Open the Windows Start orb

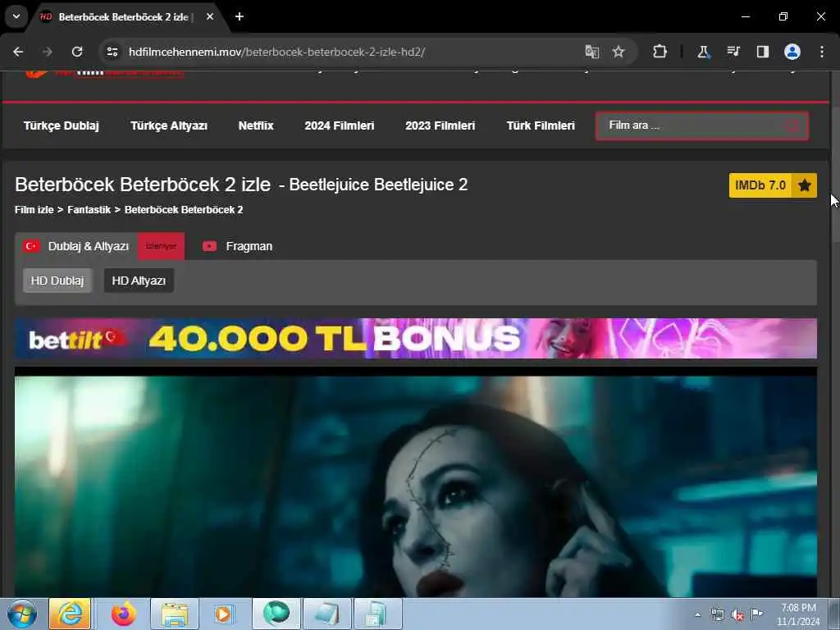click(x=22, y=614)
